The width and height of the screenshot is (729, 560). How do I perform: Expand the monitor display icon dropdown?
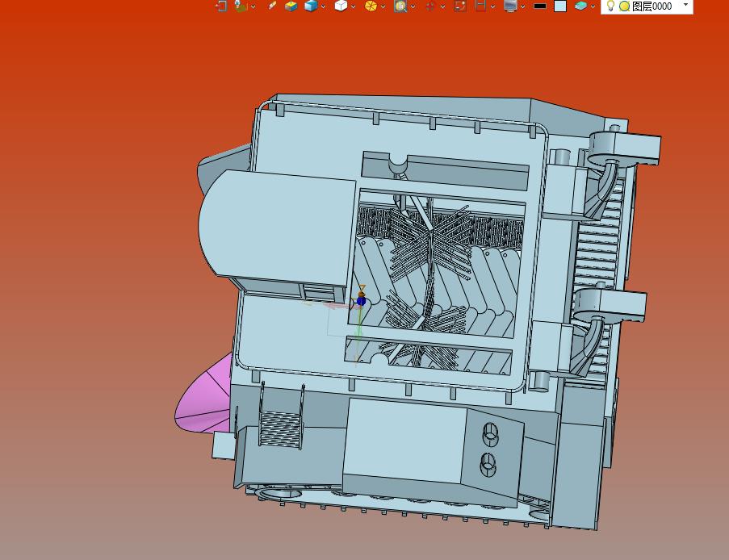522,6
